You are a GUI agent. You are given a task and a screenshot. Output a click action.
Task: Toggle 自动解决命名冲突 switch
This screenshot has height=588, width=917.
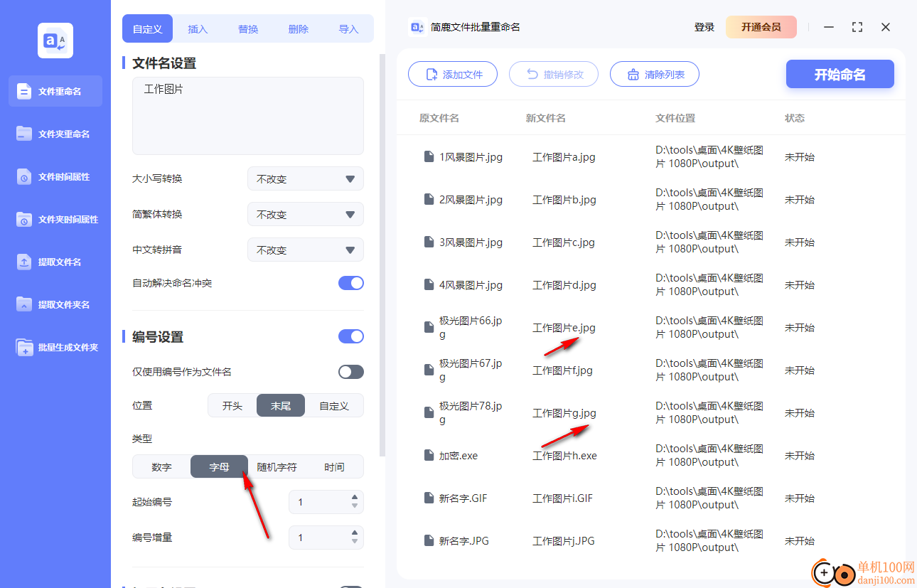[351, 283]
